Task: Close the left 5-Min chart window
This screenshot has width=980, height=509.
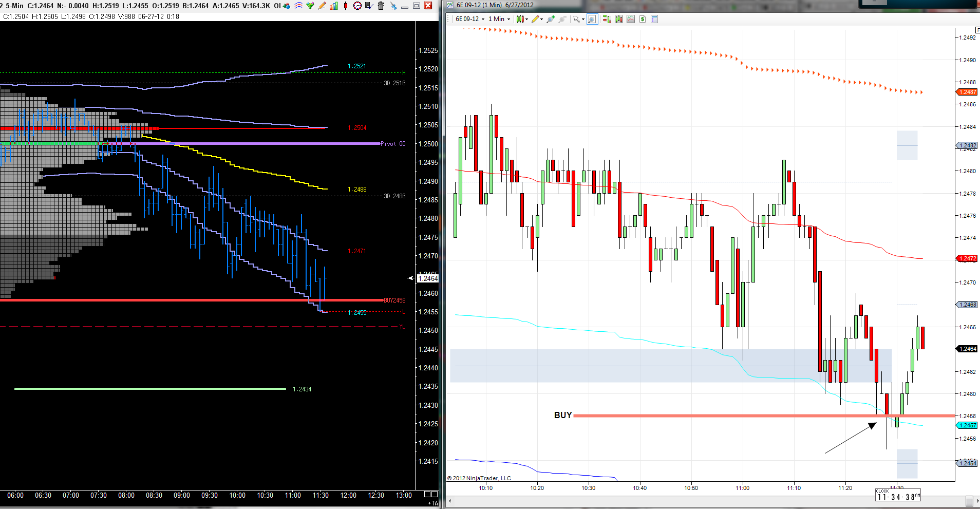Action: pos(428,6)
